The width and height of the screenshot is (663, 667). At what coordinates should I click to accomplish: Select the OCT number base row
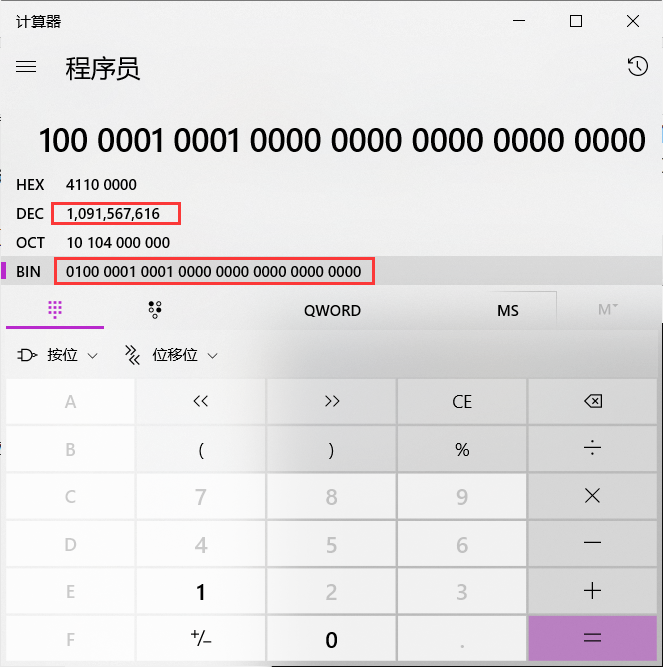pos(331,242)
